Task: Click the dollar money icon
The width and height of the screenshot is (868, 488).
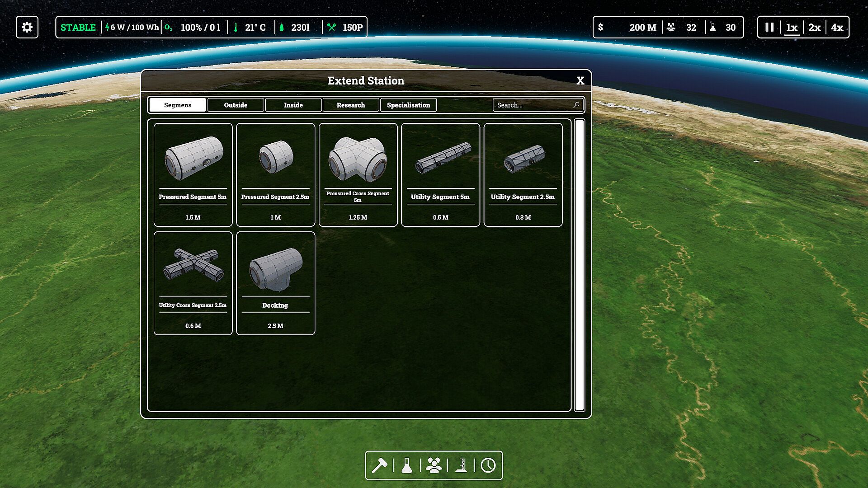Action: click(x=600, y=27)
